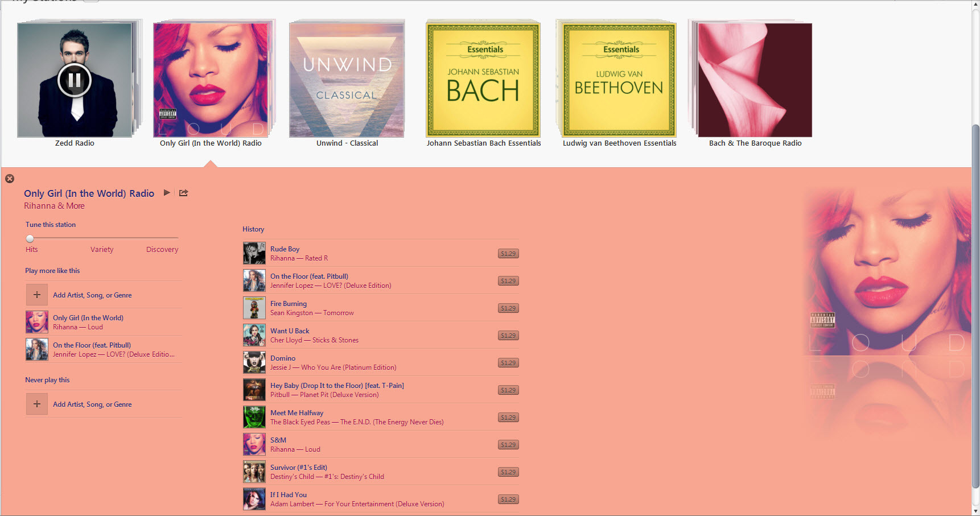Screen dimensions: 980x516
Task: Click Rude Boy song title
Action: 285,249
